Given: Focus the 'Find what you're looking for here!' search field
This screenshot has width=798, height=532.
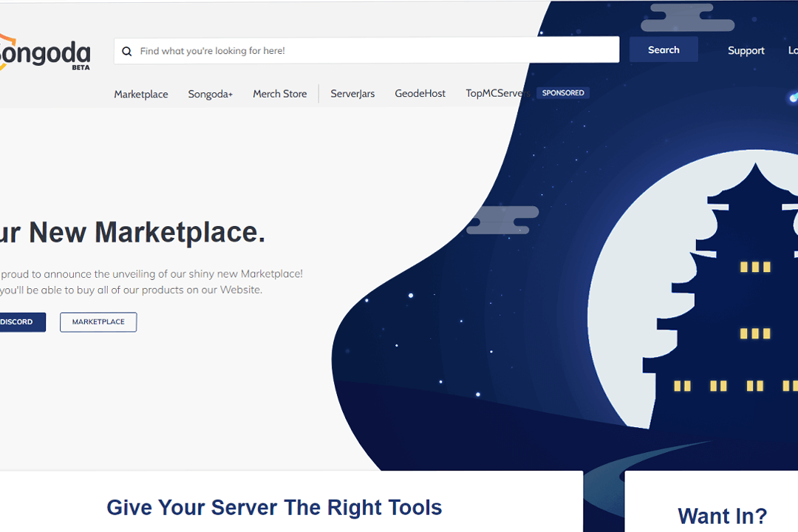Looking at the screenshot, I should point(366,50).
